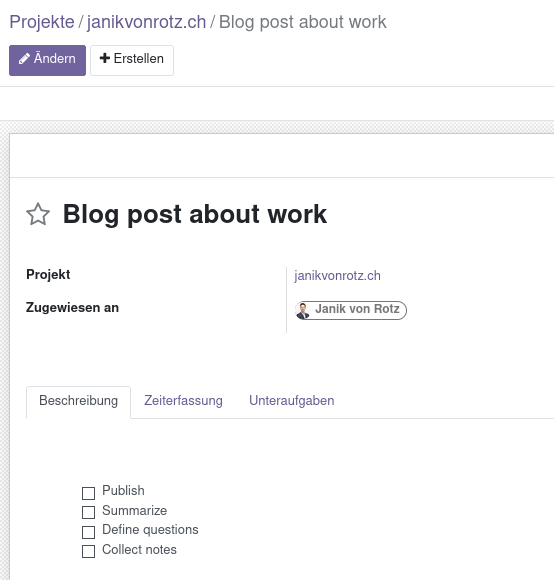Open the Unteraufgaben tab
Screen dimensions: 554x580
[x=292, y=401]
